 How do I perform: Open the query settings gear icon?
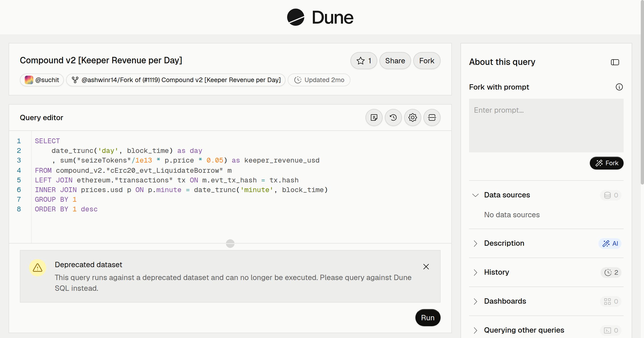coord(413,117)
